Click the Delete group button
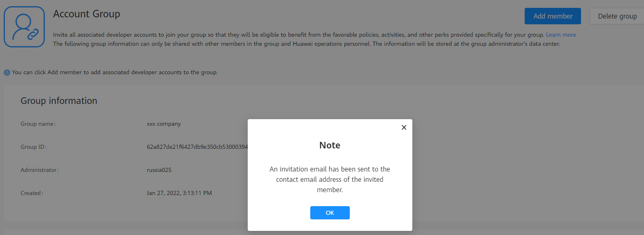644x235 pixels. [x=617, y=16]
